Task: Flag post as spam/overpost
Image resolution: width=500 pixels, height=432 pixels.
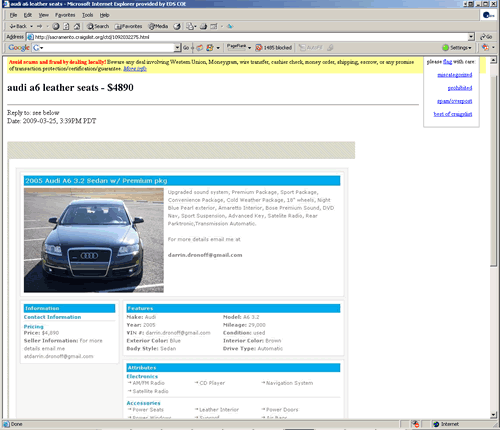Action: click(455, 101)
